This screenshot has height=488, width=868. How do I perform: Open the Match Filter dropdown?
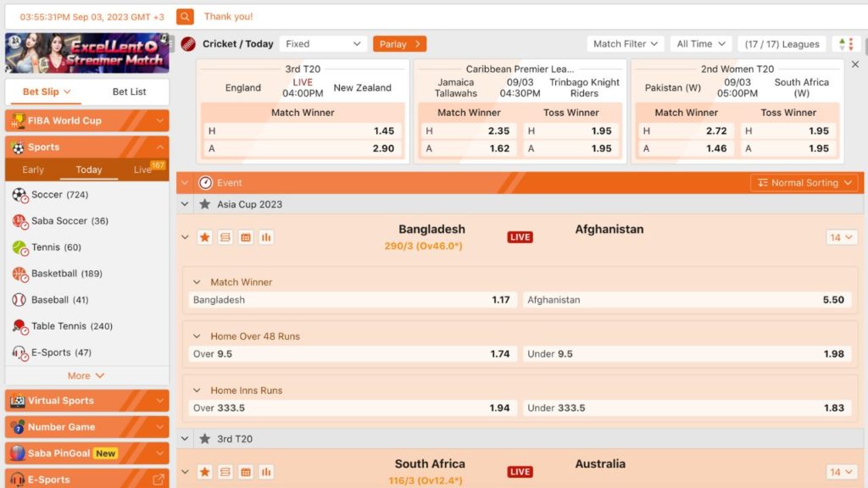click(626, 44)
